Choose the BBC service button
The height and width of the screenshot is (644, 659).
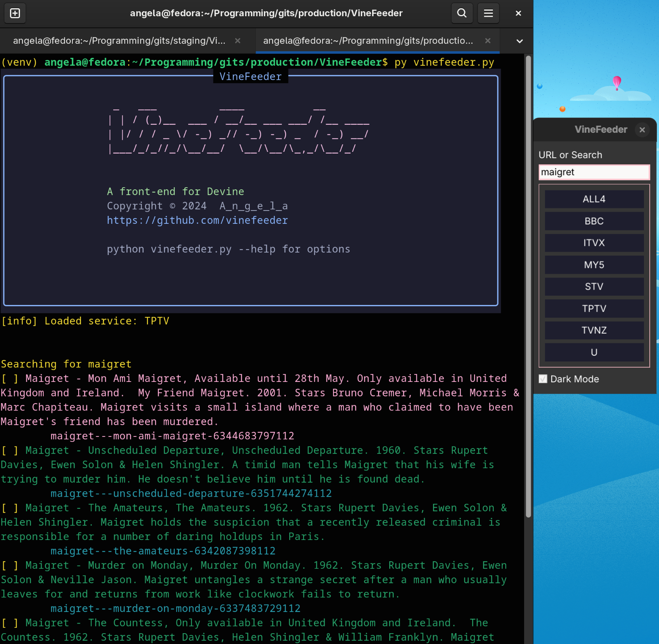coord(594,221)
